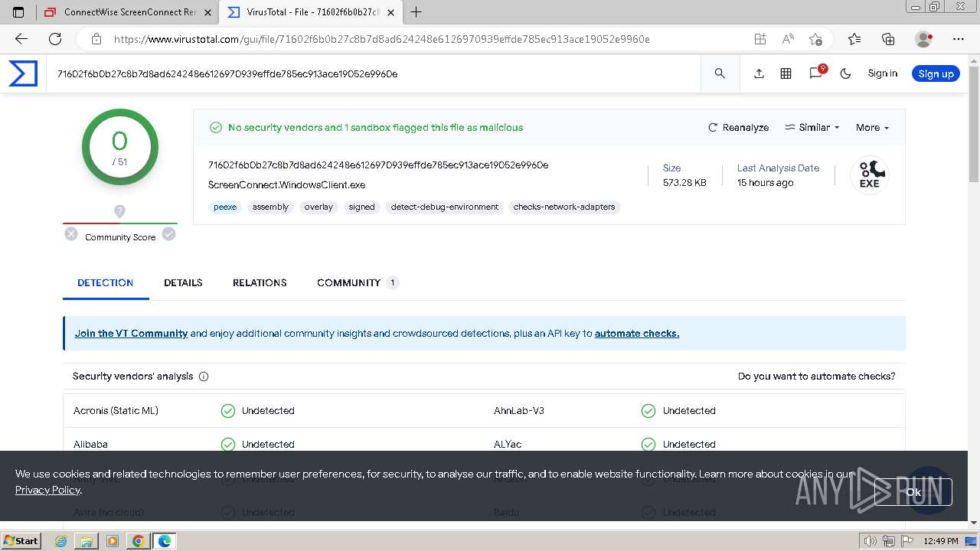
Task: Click the EXE file type icon
Action: point(869,175)
